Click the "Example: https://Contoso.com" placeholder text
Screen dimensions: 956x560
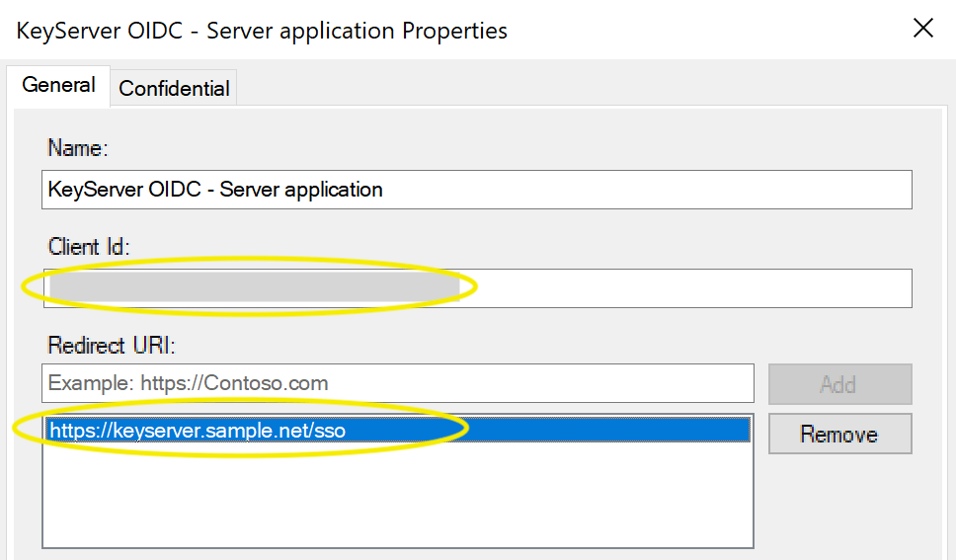[x=189, y=383]
